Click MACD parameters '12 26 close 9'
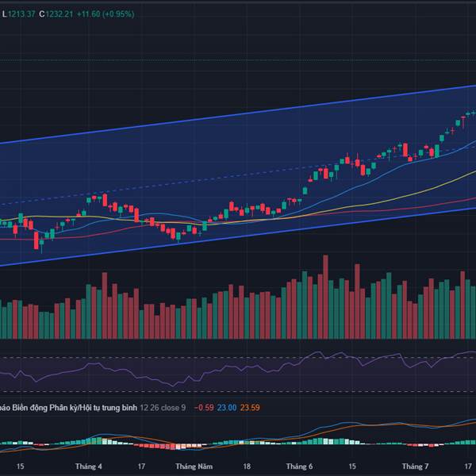476x476 pixels. pyautogui.click(x=163, y=408)
